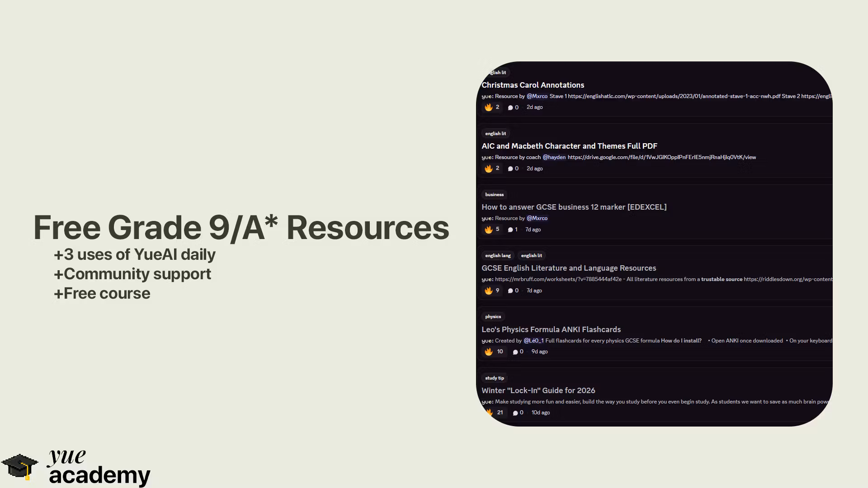The height and width of the screenshot is (488, 868).
Task: Select the business tag
Action: point(494,195)
